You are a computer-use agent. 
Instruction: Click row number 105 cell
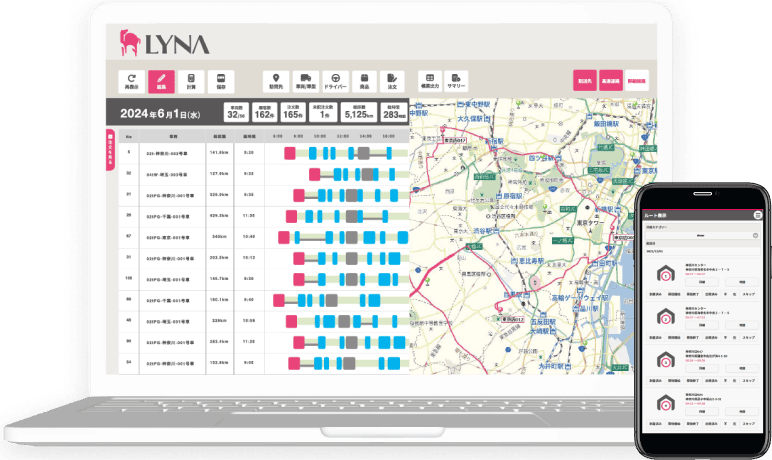point(129,279)
